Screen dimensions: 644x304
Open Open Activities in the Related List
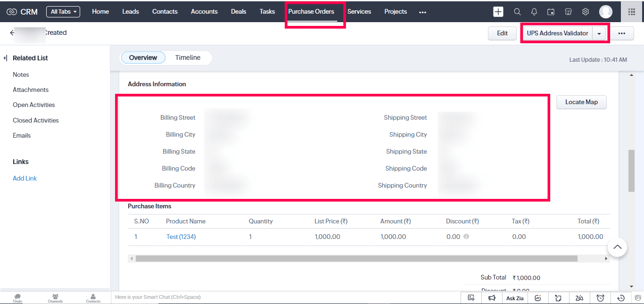click(34, 105)
